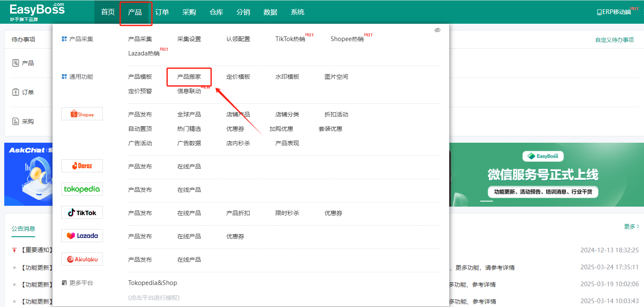
Task: Open 产品模板
Action: click(140, 77)
